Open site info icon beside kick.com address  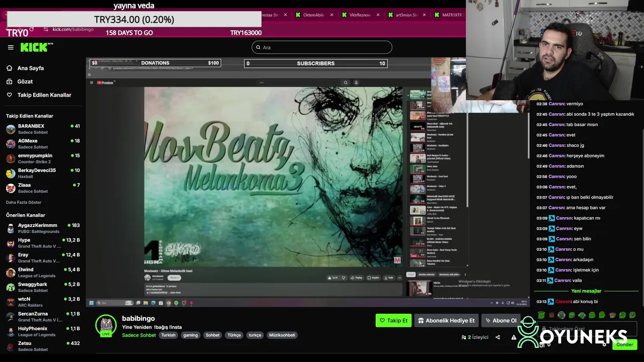tap(46, 29)
